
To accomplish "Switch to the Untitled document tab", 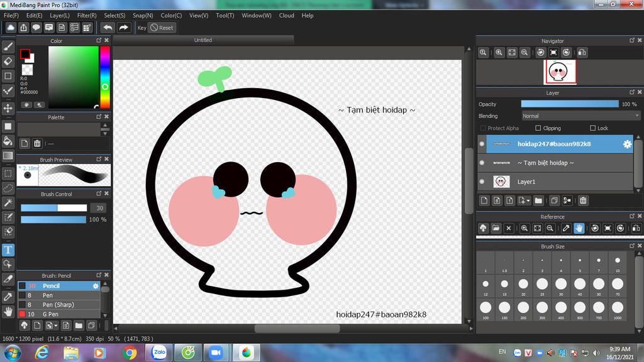I will click(x=203, y=40).
